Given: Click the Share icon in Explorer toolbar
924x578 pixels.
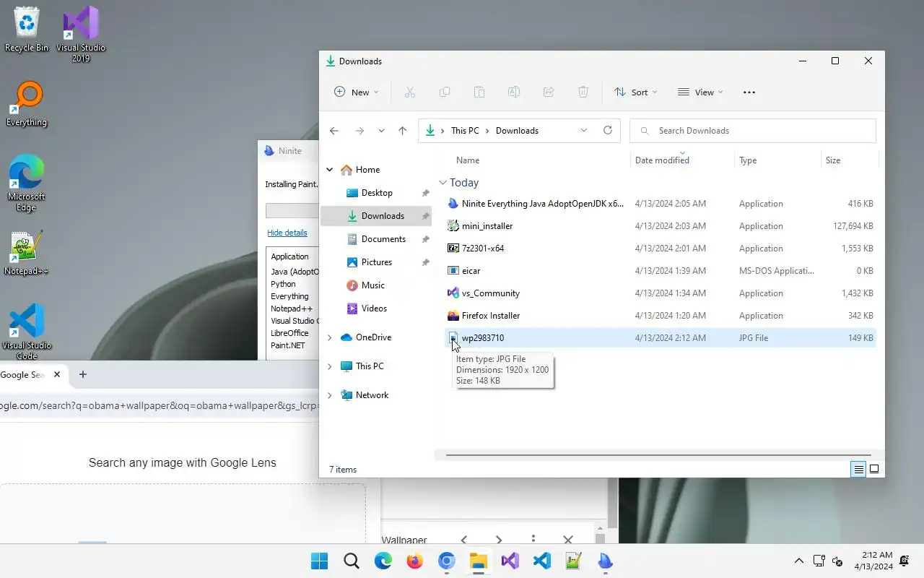Looking at the screenshot, I should (549, 92).
